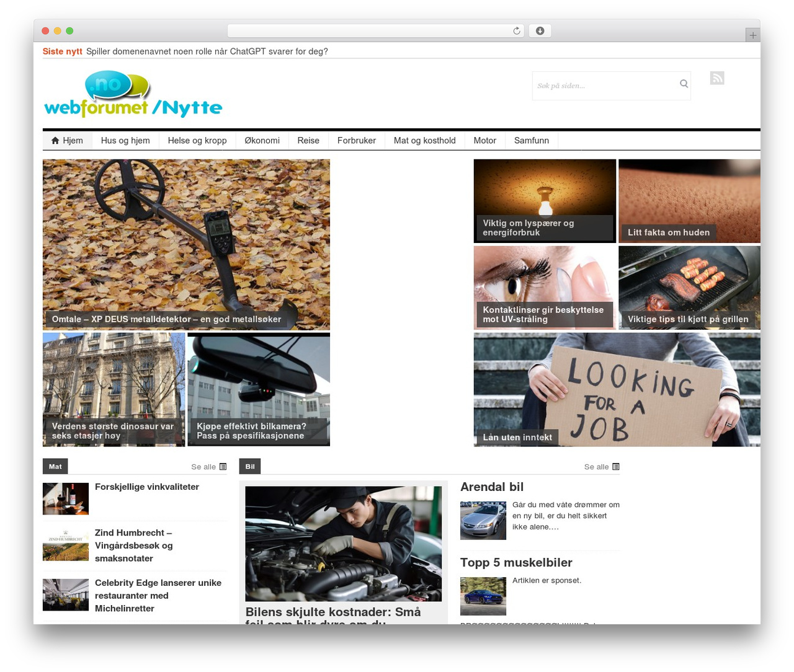Click the RSS feed icon

tap(717, 78)
